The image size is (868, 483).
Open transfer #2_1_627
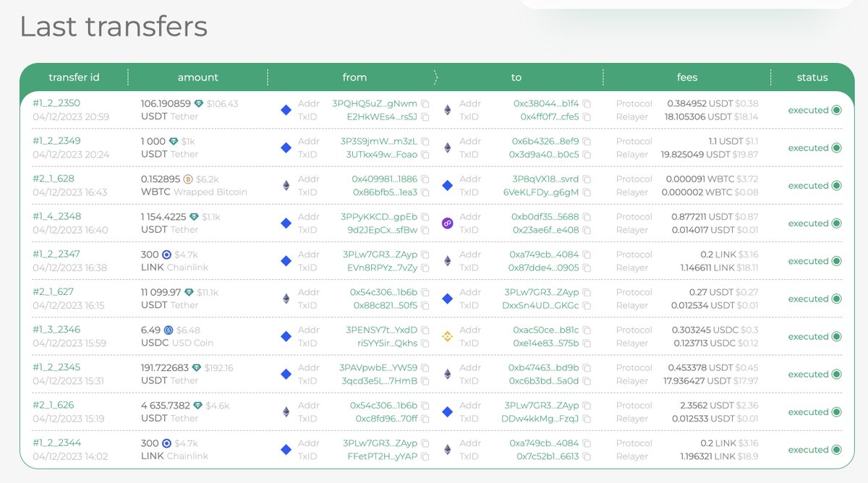(53, 292)
